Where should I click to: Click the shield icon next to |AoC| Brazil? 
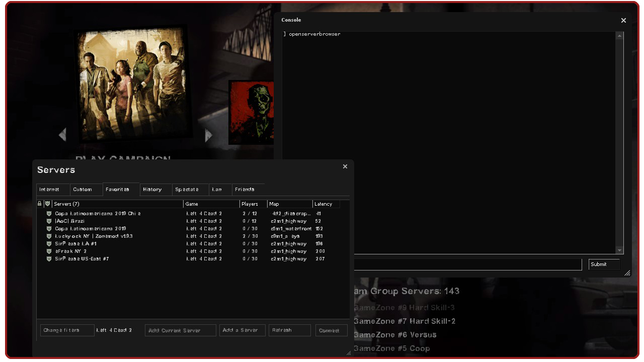49,221
